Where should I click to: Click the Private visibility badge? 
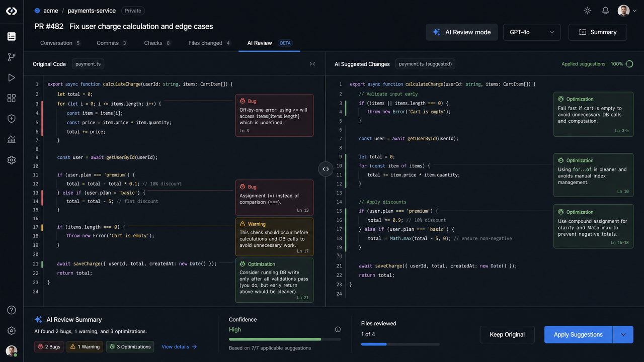click(133, 11)
